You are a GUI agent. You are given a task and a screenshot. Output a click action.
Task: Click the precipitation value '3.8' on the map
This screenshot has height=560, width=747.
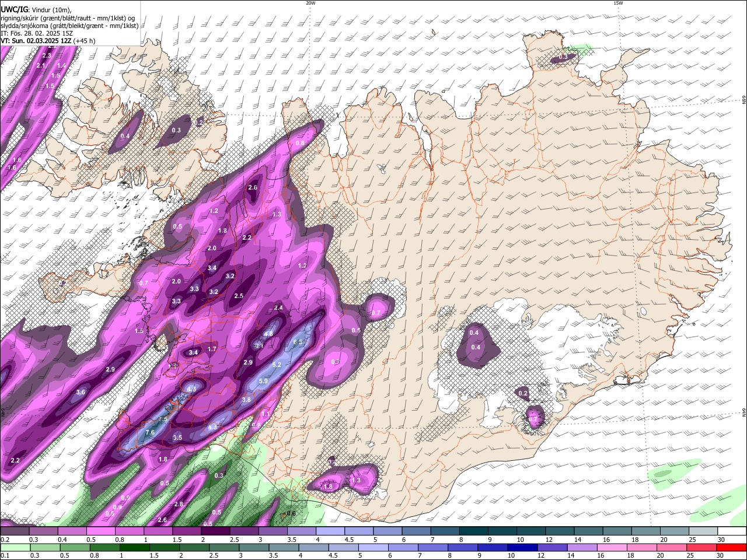click(x=246, y=400)
